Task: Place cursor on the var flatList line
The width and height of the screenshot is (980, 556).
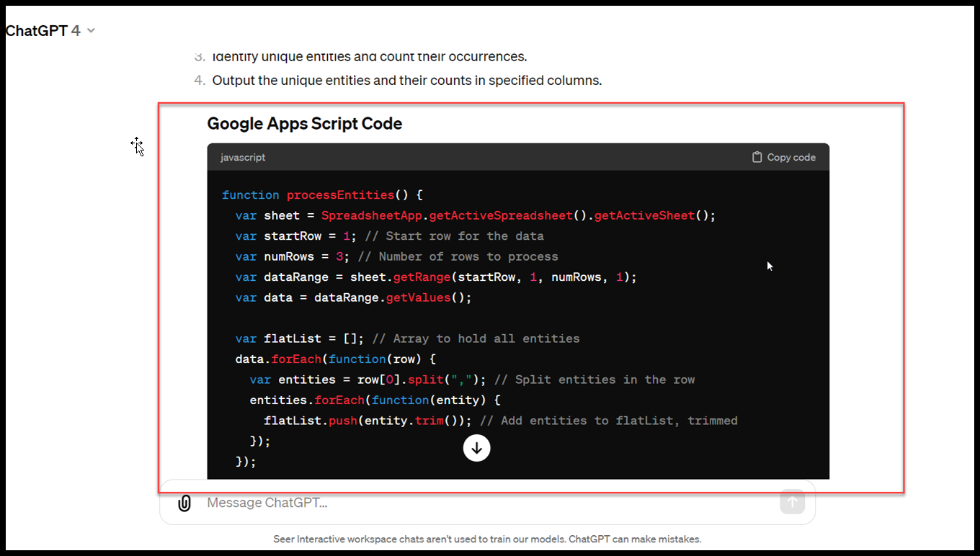Action: point(407,338)
